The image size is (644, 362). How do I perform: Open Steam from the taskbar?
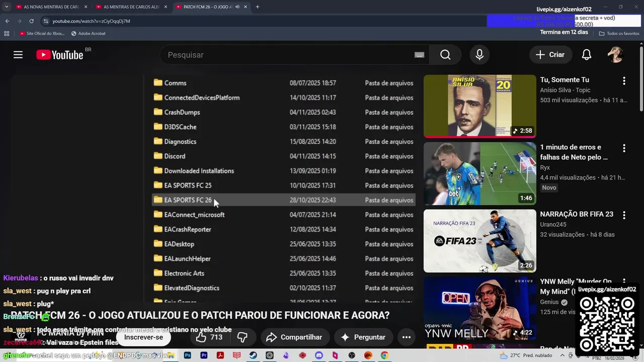click(x=253, y=355)
